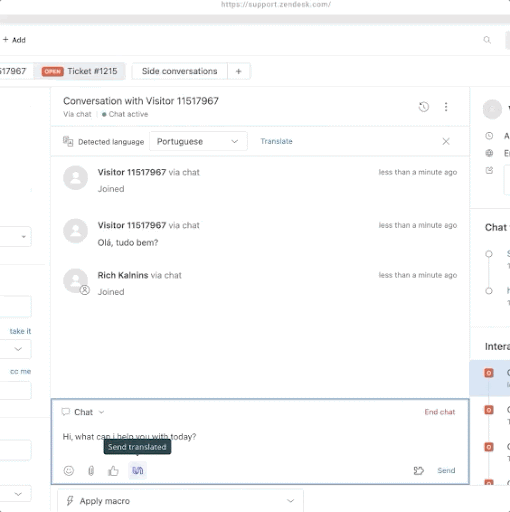Click the Chat active status text
The image size is (510, 512).
click(128, 114)
